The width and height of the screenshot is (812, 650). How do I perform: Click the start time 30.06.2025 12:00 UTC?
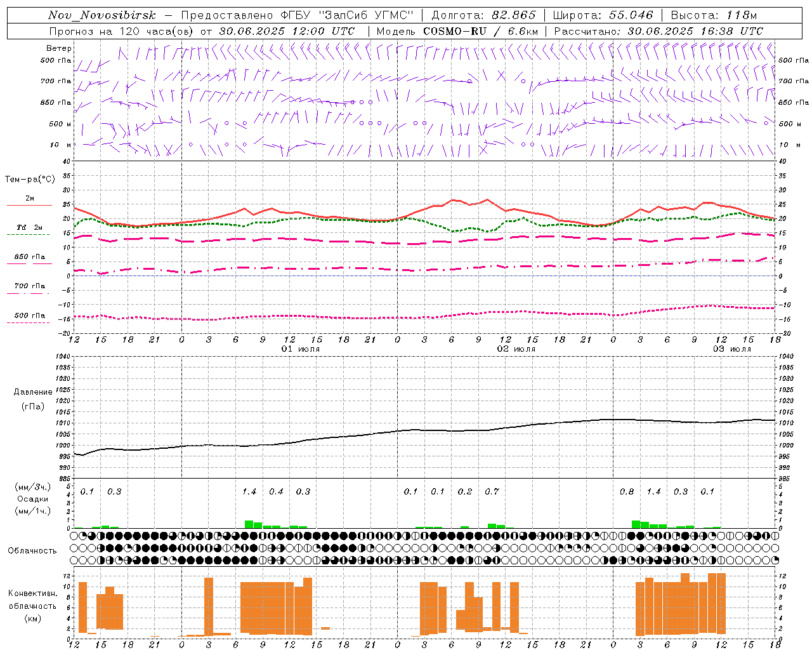point(287,31)
